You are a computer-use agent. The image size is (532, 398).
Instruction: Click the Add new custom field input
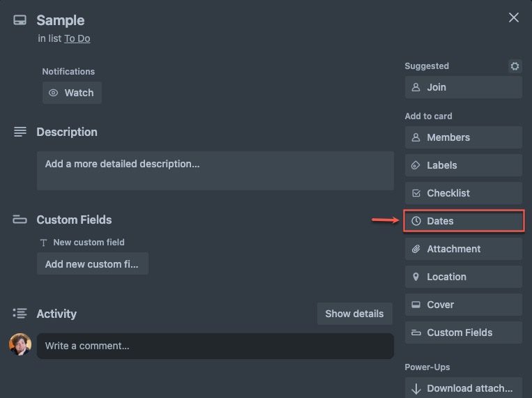[93, 264]
